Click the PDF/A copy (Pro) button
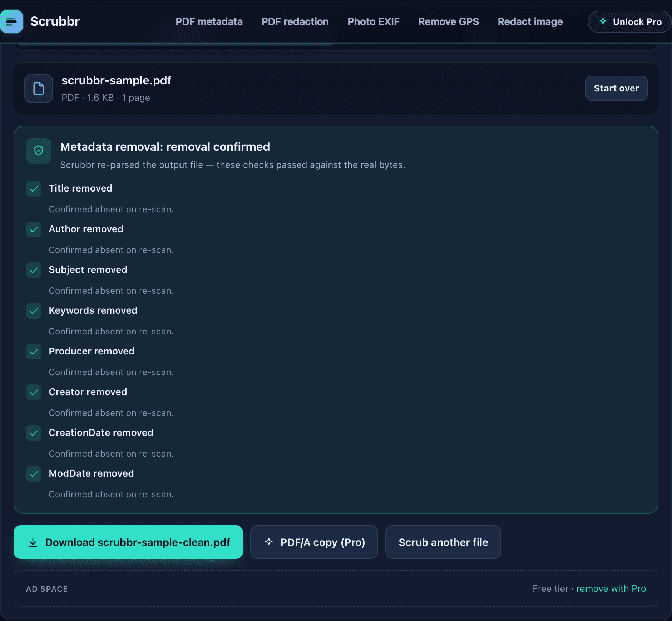The height and width of the screenshot is (621, 672). [x=314, y=542]
